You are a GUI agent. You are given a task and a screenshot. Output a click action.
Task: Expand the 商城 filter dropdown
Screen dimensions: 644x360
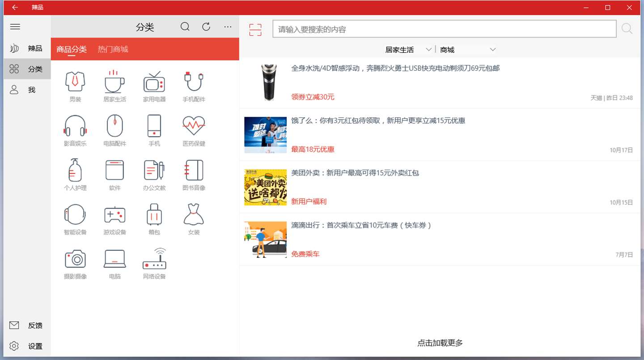point(468,50)
